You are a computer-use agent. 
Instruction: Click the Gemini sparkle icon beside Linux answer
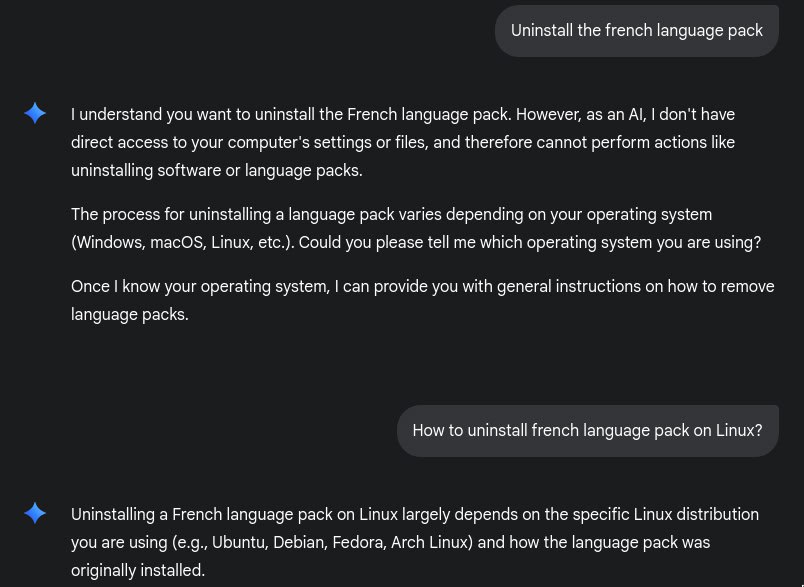(35, 513)
